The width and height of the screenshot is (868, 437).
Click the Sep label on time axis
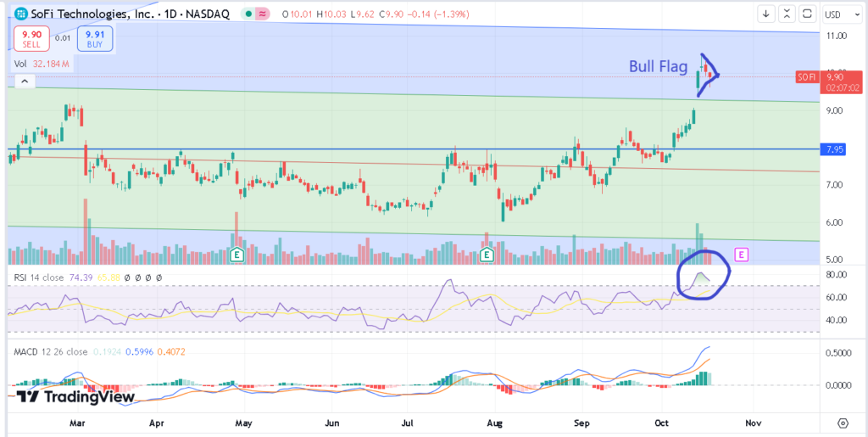point(582,423)
